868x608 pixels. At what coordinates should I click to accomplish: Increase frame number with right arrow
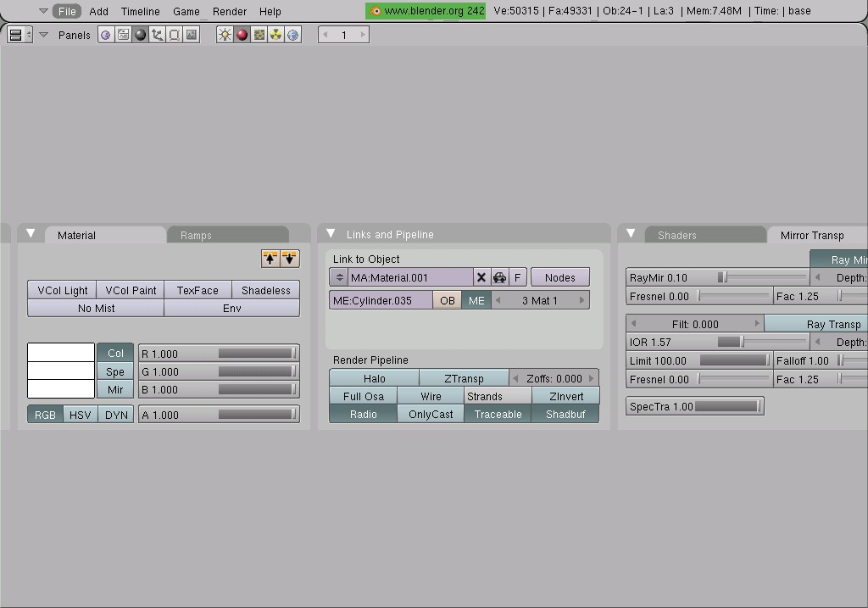[x=363, y=35]
